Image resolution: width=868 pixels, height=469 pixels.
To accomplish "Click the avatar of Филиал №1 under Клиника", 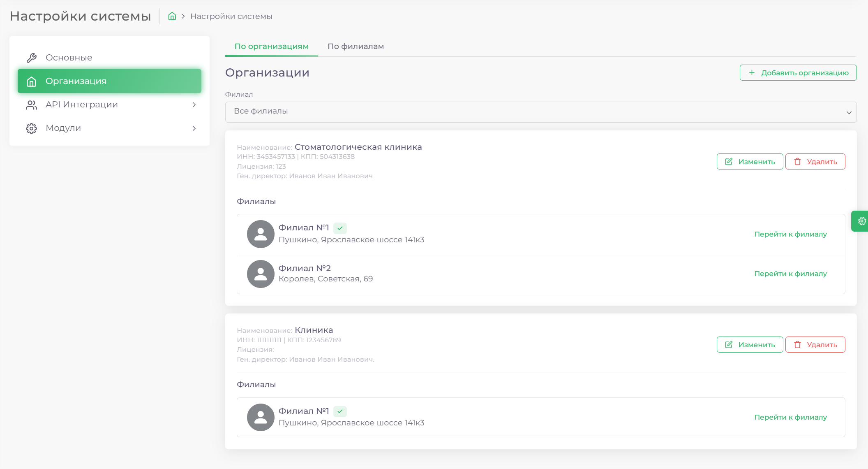I will [x=261, y=417].
